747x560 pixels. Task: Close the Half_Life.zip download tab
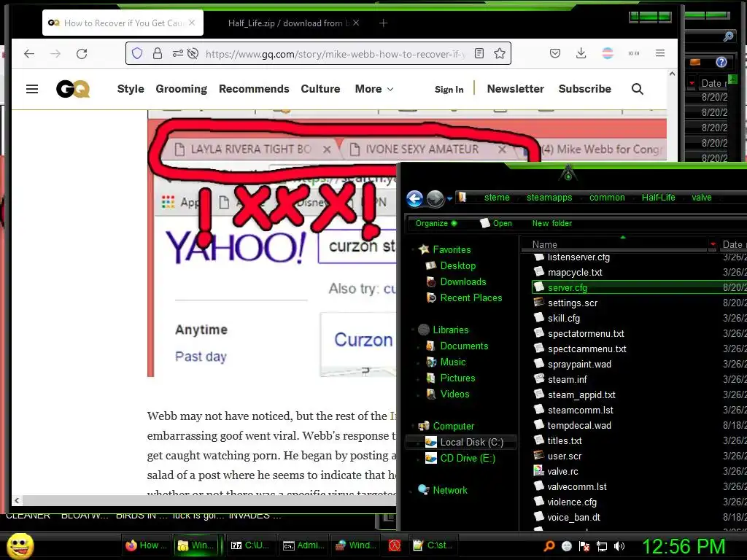point(356,23)
